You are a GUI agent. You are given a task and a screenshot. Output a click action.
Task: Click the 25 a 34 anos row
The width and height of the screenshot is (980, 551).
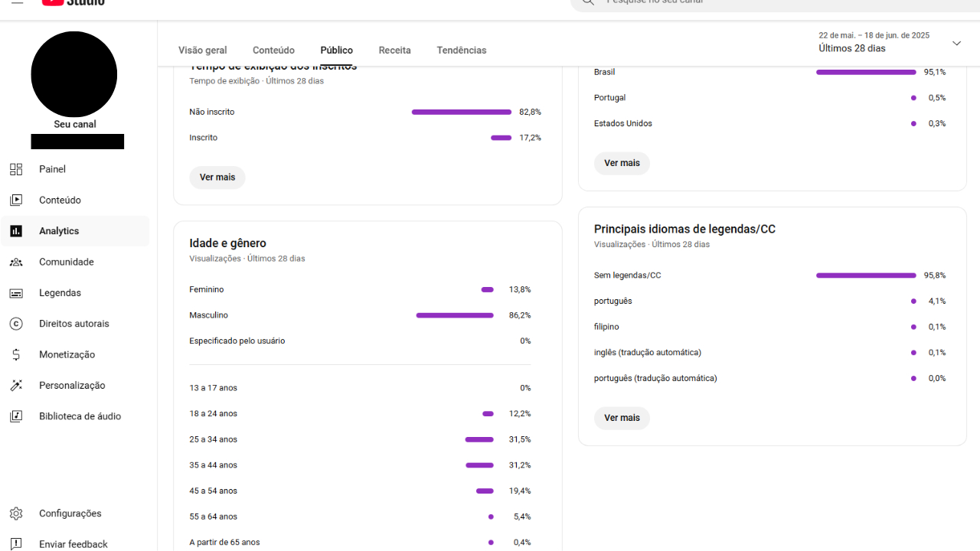pyautogui.click(x=360, y=440)
